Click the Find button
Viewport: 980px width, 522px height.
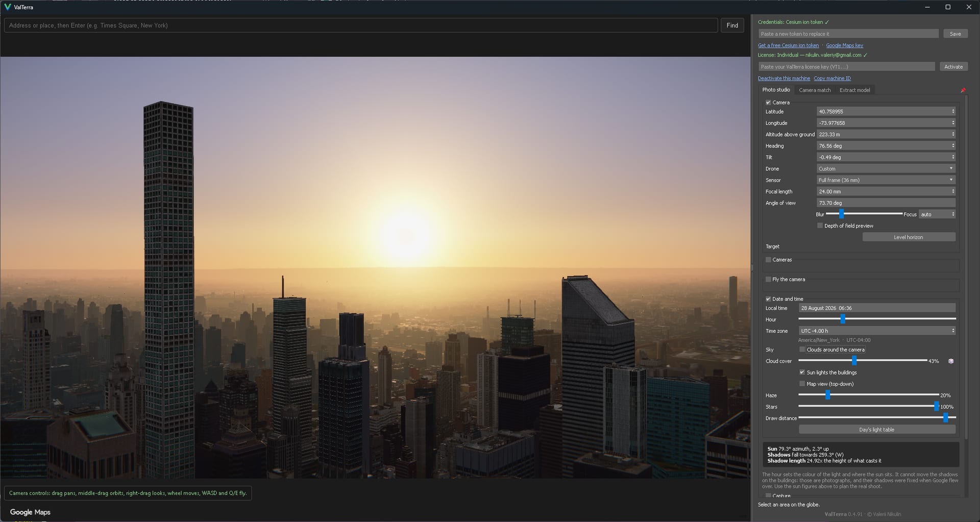tap(732, 26)
